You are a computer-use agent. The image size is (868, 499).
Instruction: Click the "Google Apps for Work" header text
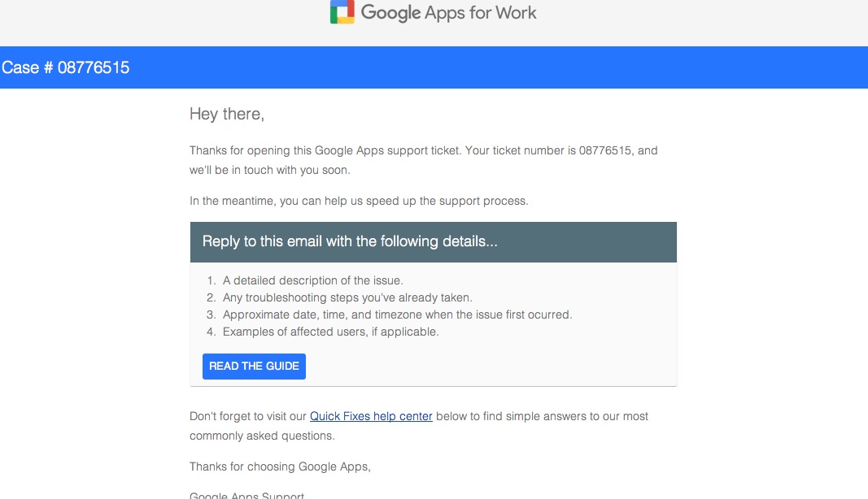[x=448, y=13]
